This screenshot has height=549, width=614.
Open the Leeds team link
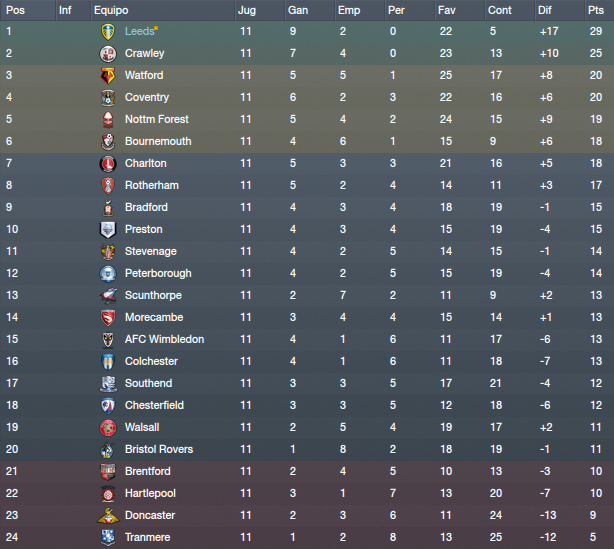(x=139, y=31)
